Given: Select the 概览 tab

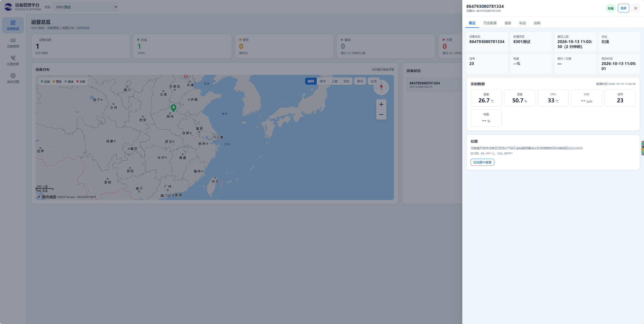Looking at the screenshot, I should click(x=472, y=23).
